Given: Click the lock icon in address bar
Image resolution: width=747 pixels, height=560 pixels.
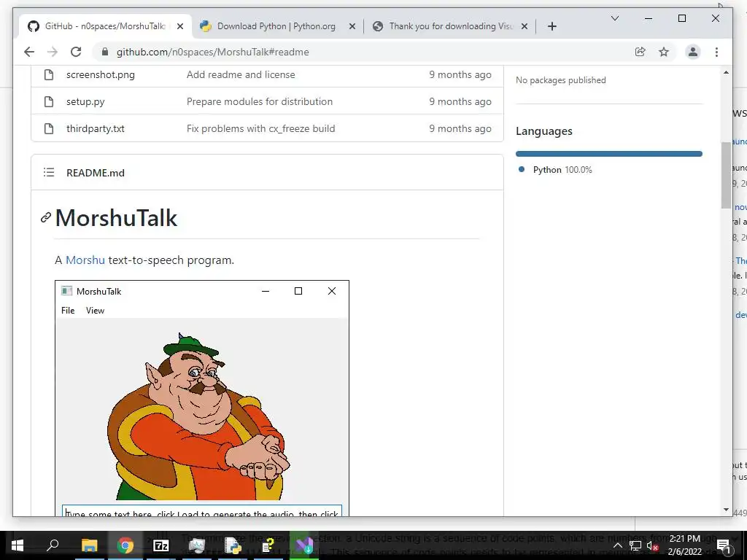Looking at the screenshot, I should coord(105,52).
